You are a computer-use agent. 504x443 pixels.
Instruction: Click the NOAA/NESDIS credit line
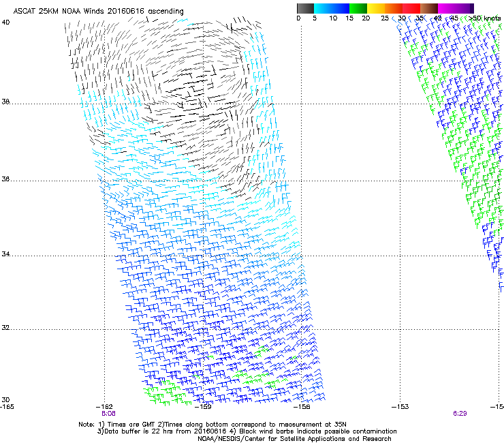tap(294, 439)
